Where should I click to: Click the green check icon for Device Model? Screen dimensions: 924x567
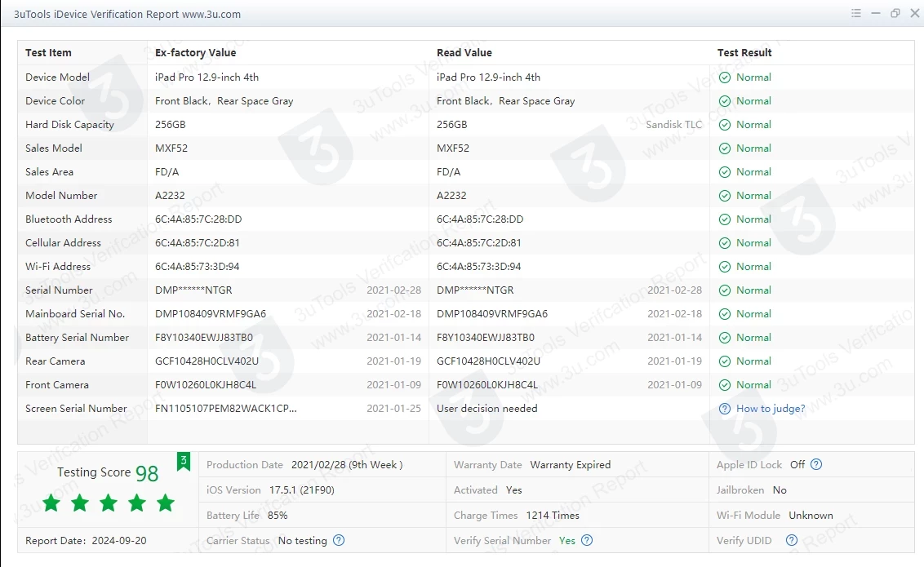coord(725,78)
